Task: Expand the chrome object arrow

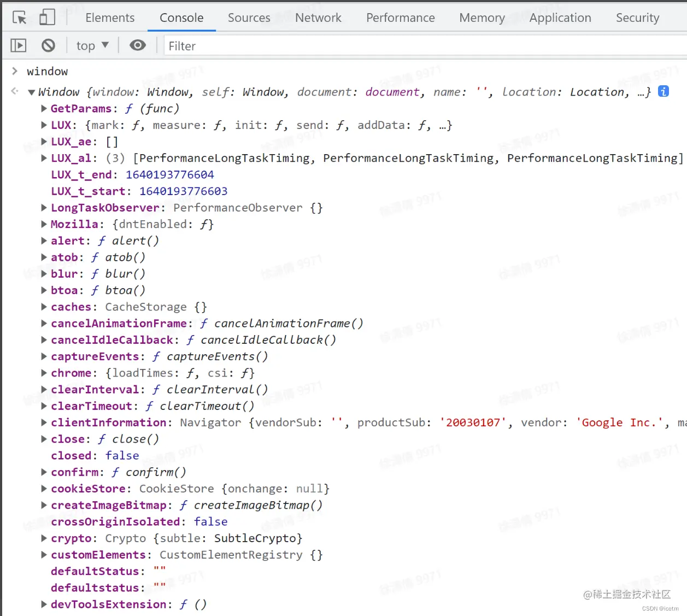Action: click(x=44, y=373)
